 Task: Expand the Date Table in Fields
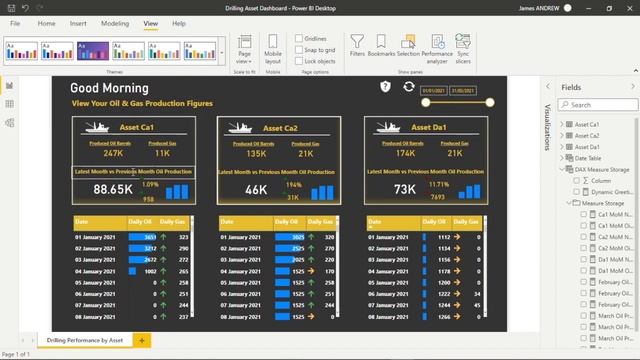coord(562,158)
